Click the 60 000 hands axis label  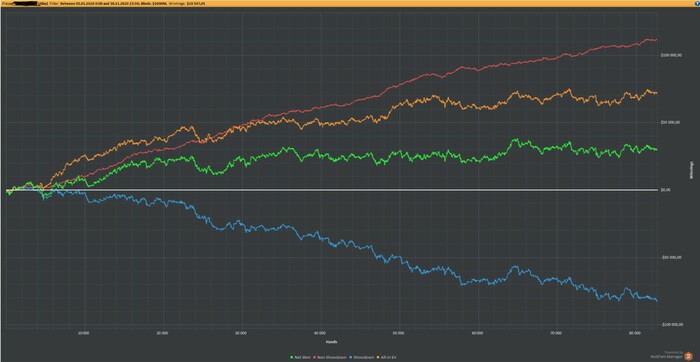pyautogui.click(x=478, y=333)
